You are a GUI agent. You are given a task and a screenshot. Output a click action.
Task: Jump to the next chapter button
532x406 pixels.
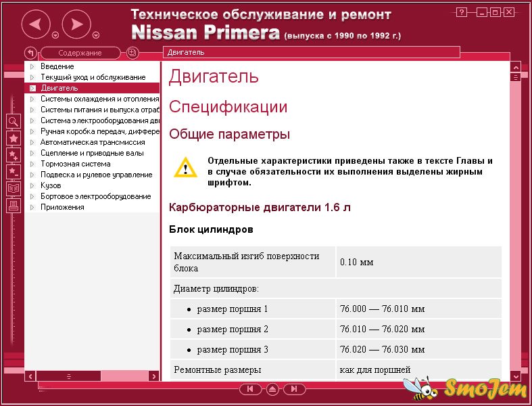294,389
